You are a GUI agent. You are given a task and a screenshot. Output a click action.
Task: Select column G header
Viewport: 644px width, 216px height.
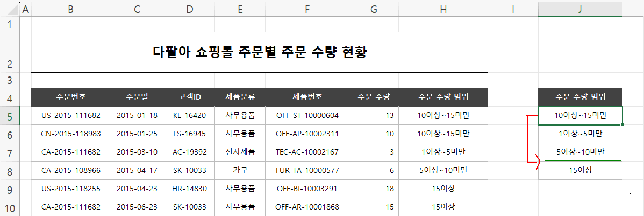(x=374, y=10)
